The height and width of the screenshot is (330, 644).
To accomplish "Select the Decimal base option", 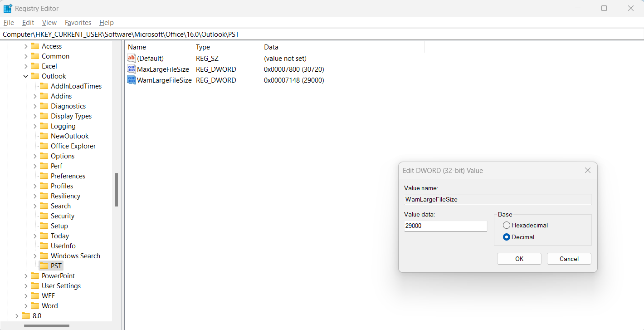I will (x=507, y=237).
